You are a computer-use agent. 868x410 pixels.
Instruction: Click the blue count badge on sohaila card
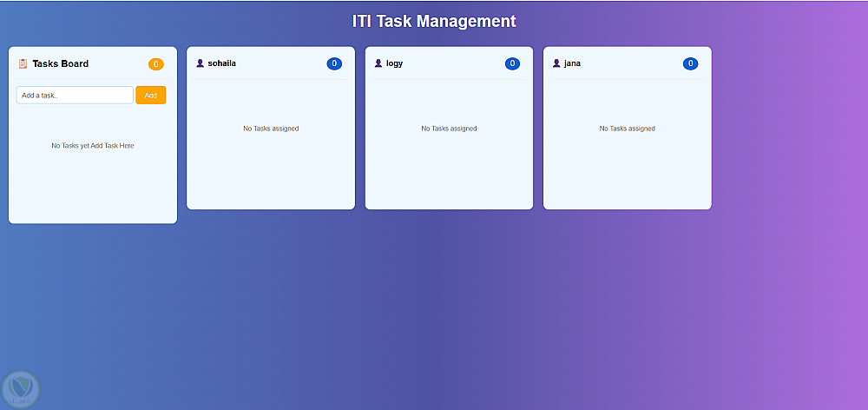(334, 63)
